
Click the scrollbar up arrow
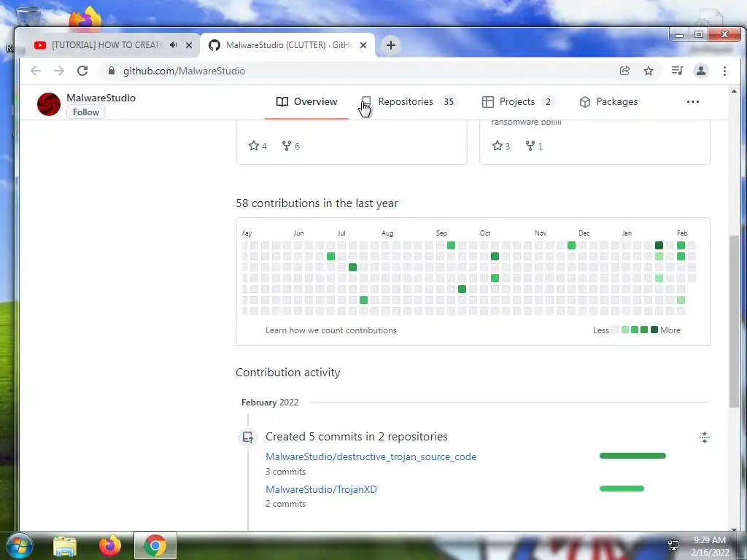tap(734, 91)
